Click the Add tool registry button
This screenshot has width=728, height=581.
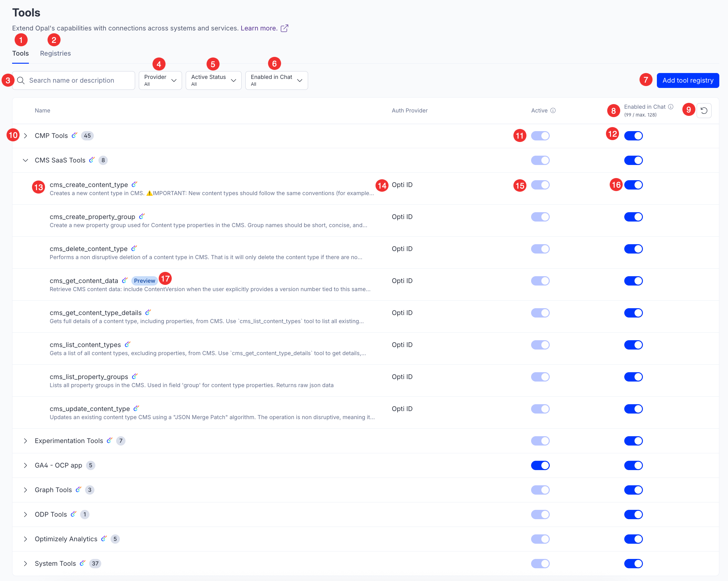[688, 80]
